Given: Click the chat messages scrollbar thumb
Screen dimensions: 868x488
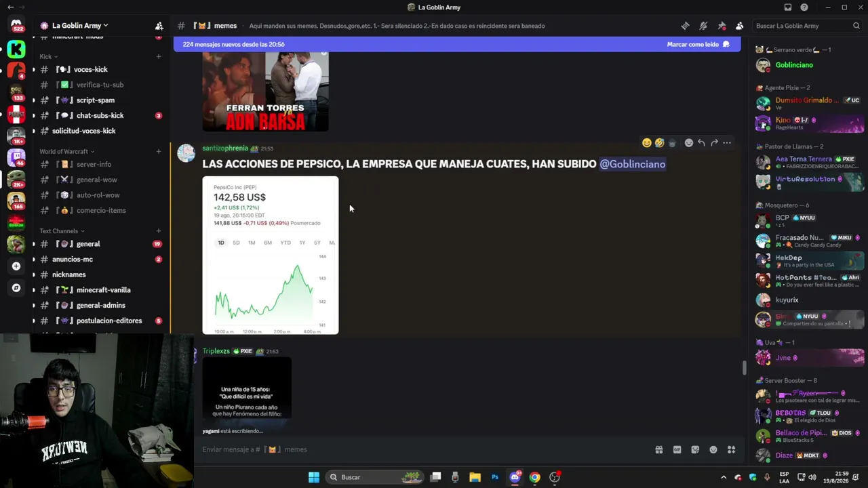Looking at the screenshot, I should tap(744, 368).
